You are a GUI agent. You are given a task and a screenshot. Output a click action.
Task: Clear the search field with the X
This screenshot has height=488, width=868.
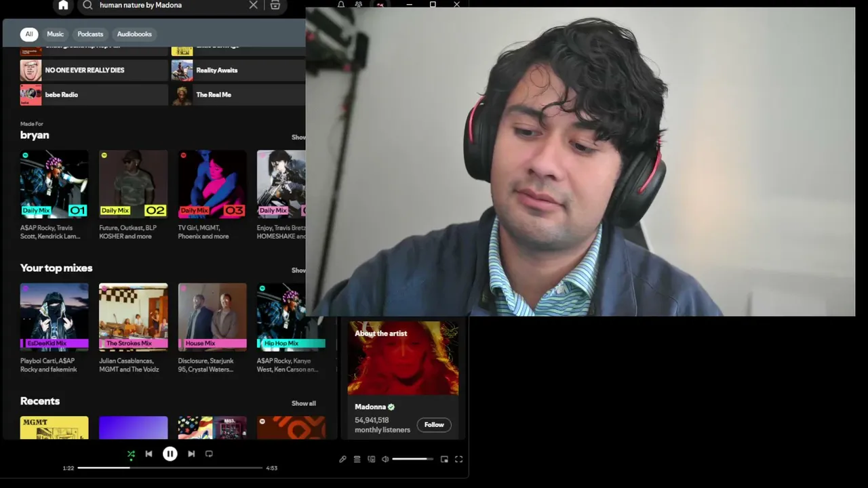(253, 5)
